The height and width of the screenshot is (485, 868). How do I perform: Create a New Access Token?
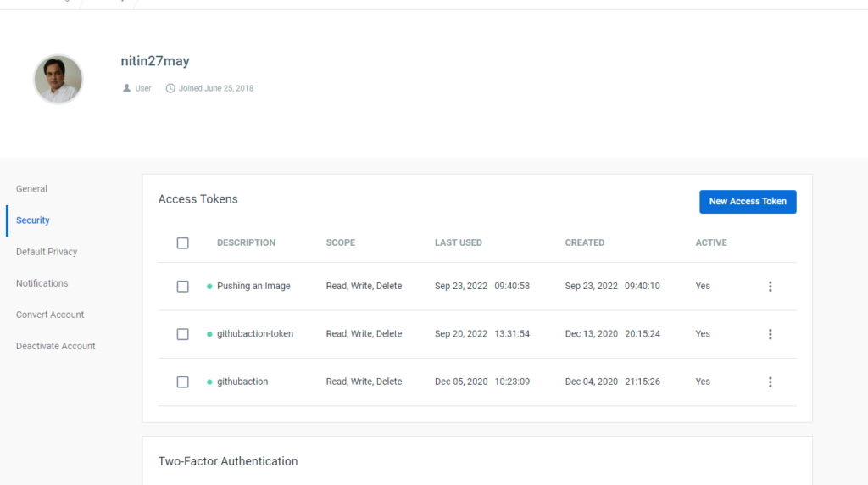pyautogui.click(x=748, y=202)
